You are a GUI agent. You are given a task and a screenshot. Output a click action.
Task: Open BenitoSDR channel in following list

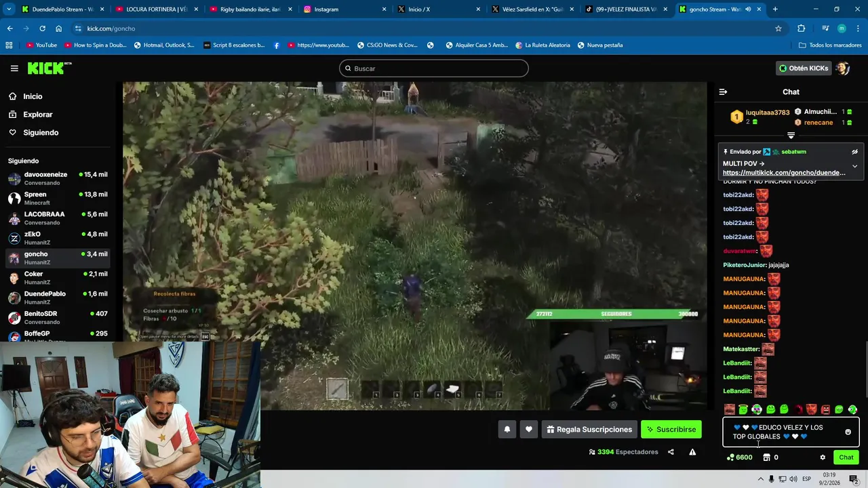click(58, 317)
